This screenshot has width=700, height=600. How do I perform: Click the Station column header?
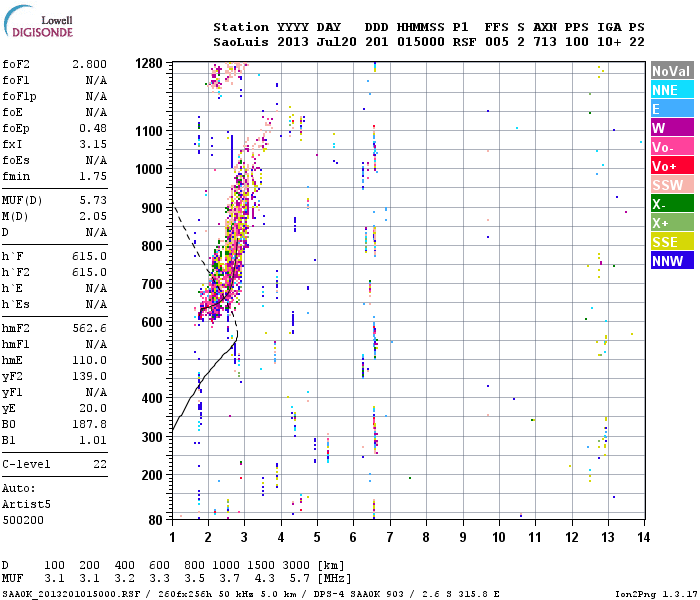point(241,28)
